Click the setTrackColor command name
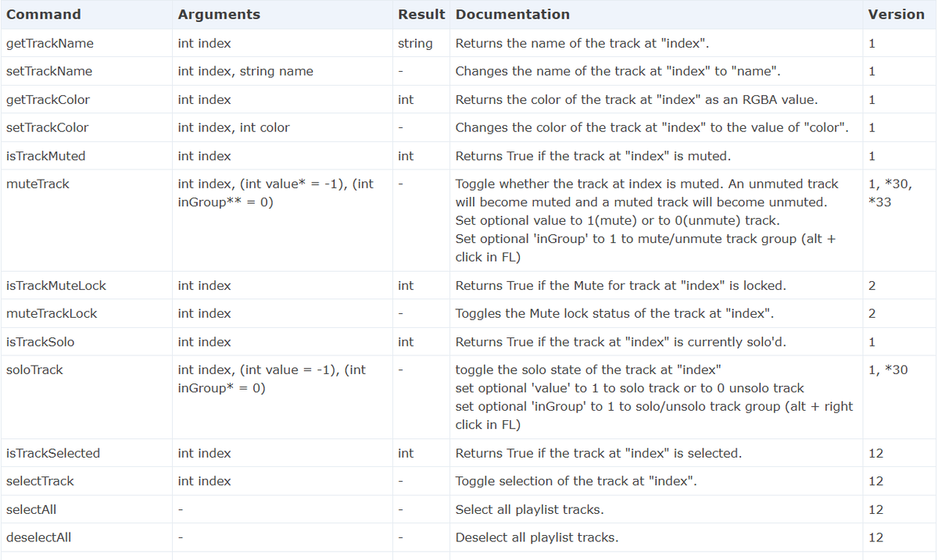 [47, 127]
